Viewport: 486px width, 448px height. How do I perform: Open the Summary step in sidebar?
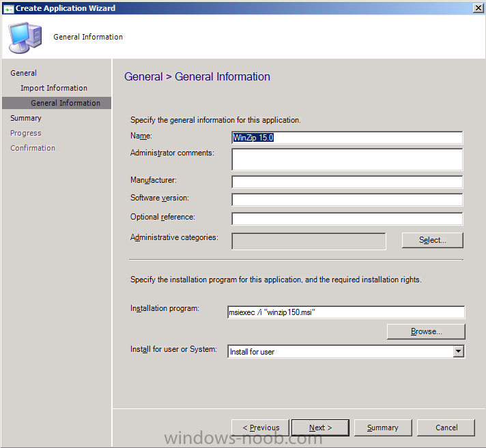coord(26,118)
